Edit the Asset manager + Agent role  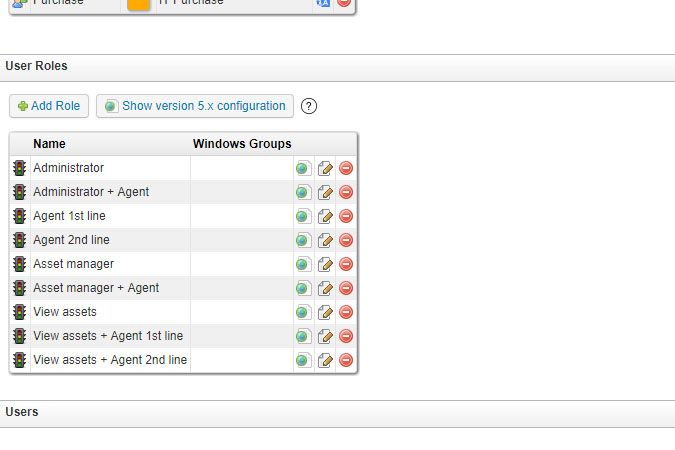pyautogui.click(x=325, y=288)
